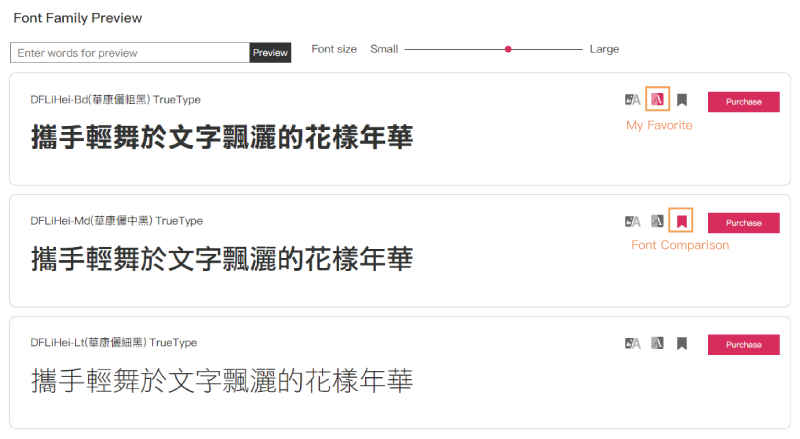Bookmark DFLiHei-Lt for font comparison
Image resolution: width=800 pixels, height=439 pixels.
click(x=682, y=344)
